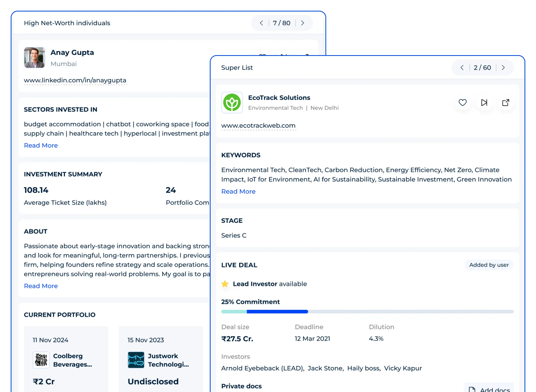
Task: Click the Justwork Technologies myHQ logo
Action: point(136,360)
